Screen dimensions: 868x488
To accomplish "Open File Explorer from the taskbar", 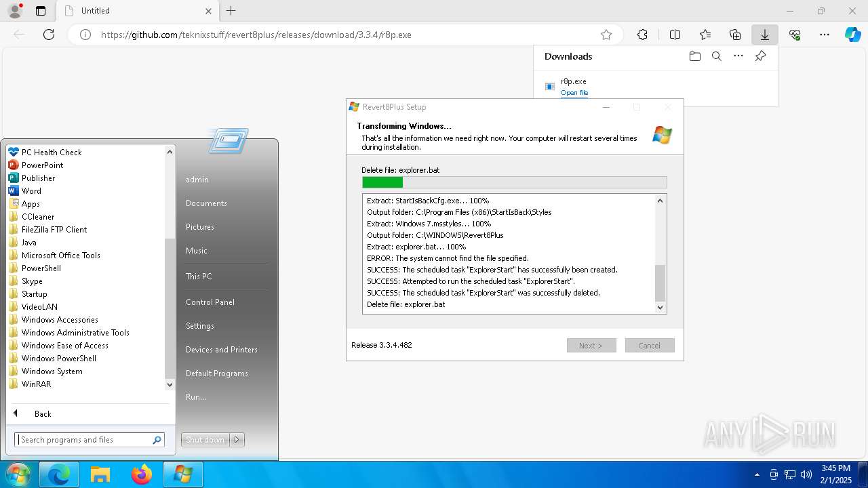I will (x=100, y=474).
